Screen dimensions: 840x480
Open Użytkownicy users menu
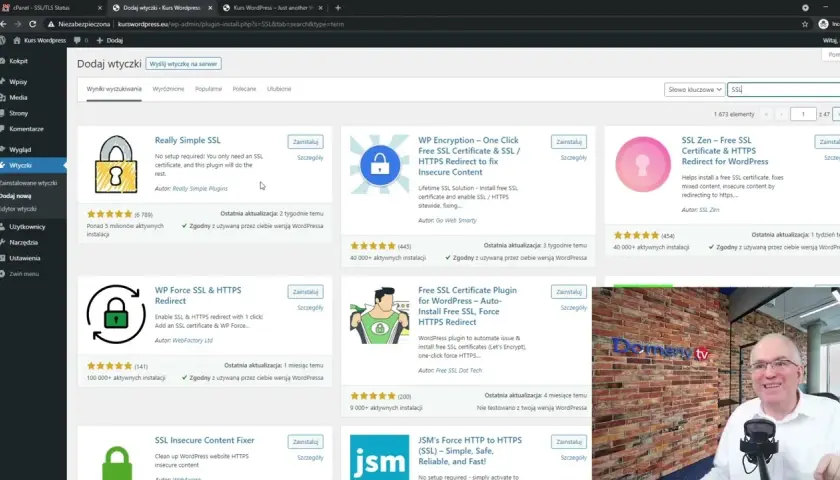pyautogui.click(x=27, y=227)
